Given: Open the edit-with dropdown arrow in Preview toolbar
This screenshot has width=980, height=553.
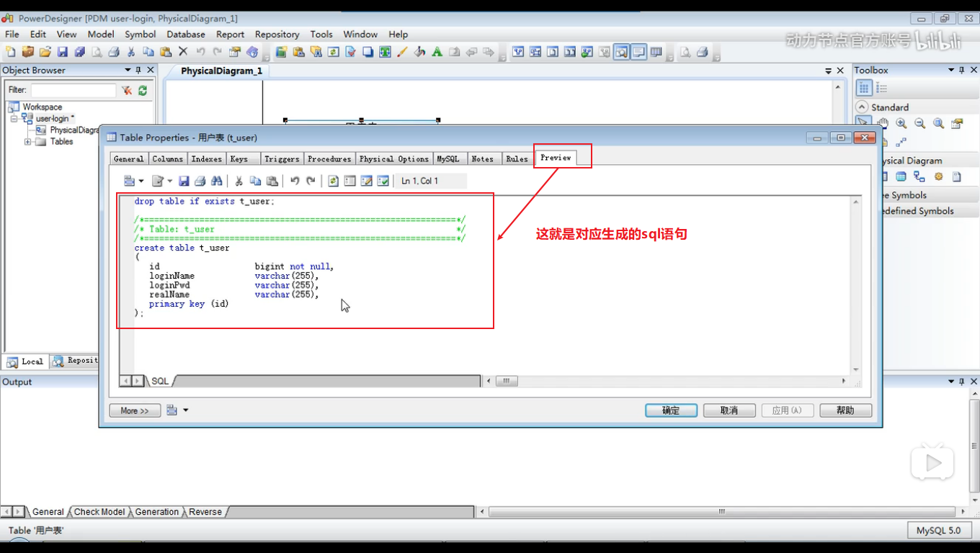Looking at the screenshot, I should 169,181.
